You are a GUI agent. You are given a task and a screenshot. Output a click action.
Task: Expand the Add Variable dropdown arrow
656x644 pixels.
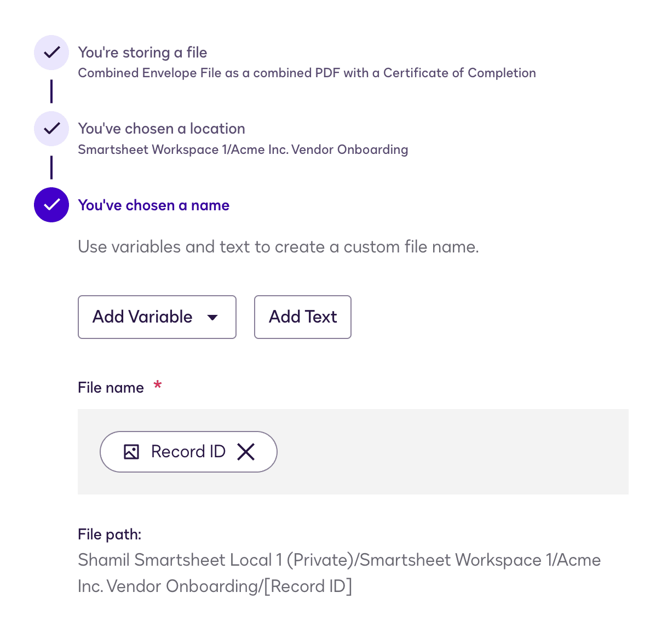pyautogui.click(x=213, y=317)
